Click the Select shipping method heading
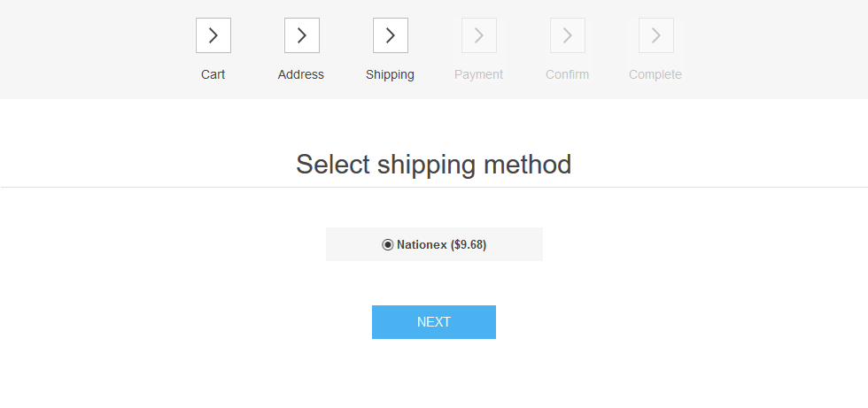 (x=433, y=165)
